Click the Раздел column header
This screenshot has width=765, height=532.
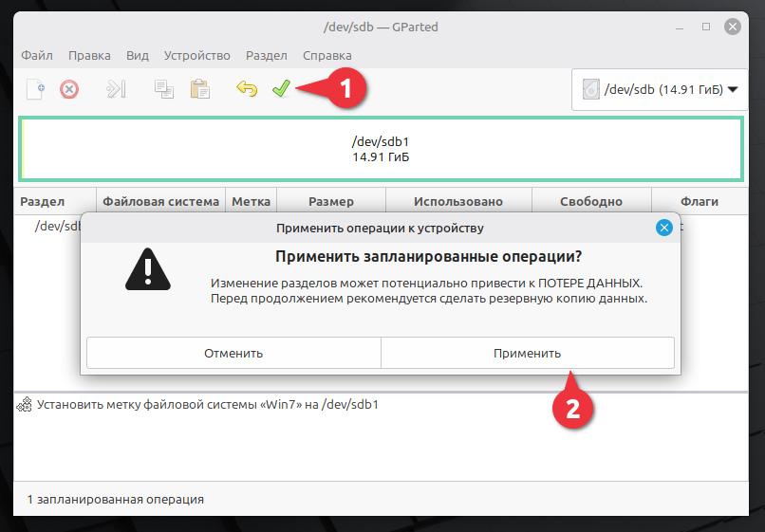(x=55, y=201)
